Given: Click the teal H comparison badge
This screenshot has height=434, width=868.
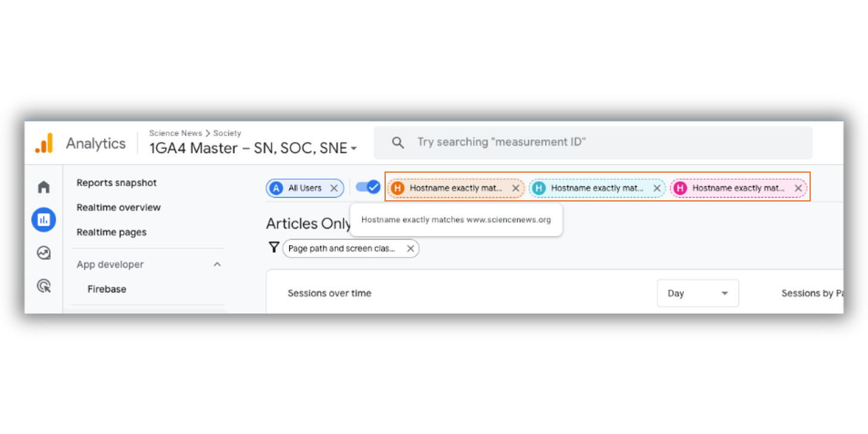Looking at the screenshot, I should click(x=539, y=188).
